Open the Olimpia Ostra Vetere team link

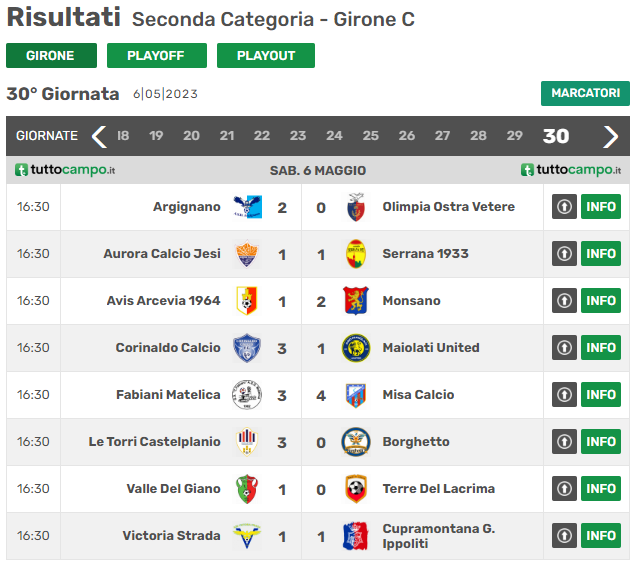(x=449, y=207)
